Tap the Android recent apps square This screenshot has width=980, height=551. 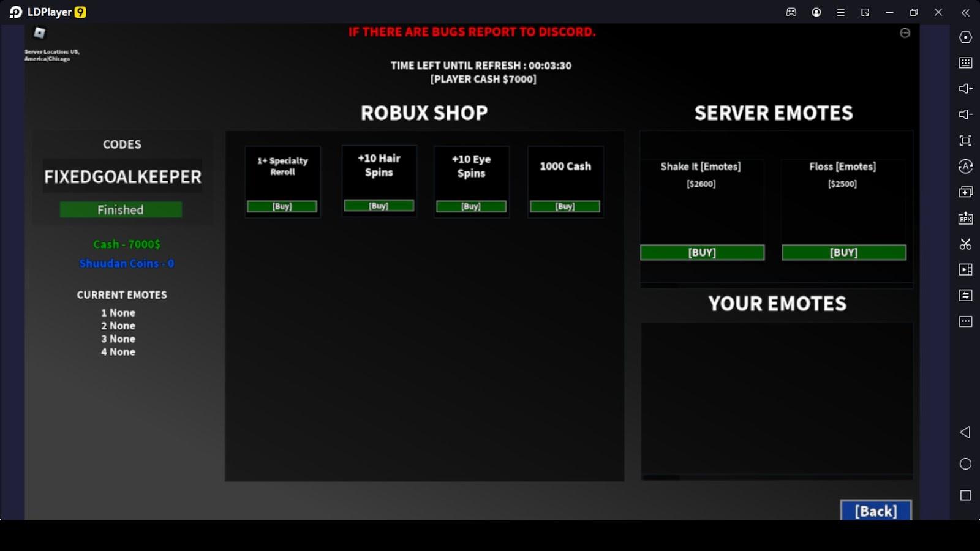(x=965, y=495)
